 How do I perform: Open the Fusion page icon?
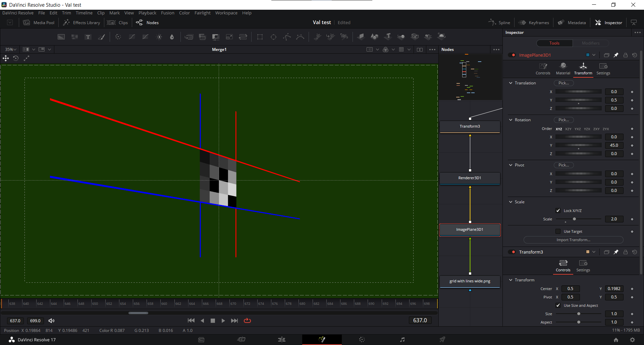[x=322, y=340]
